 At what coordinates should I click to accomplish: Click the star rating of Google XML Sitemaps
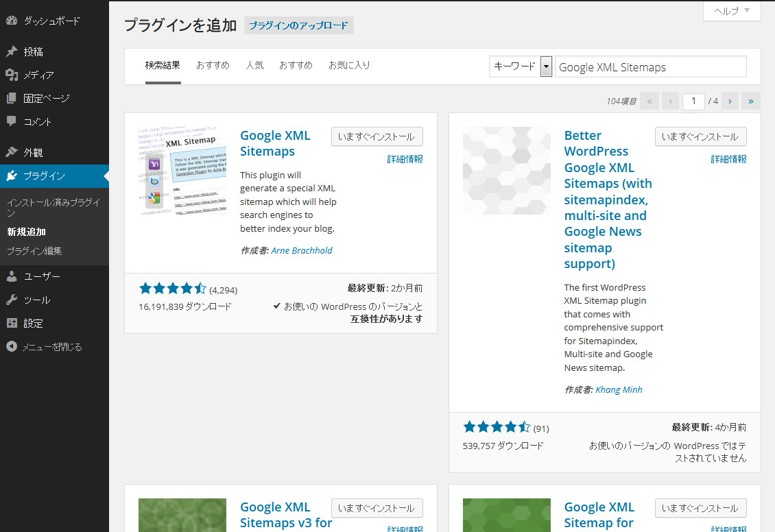[173, 289]
